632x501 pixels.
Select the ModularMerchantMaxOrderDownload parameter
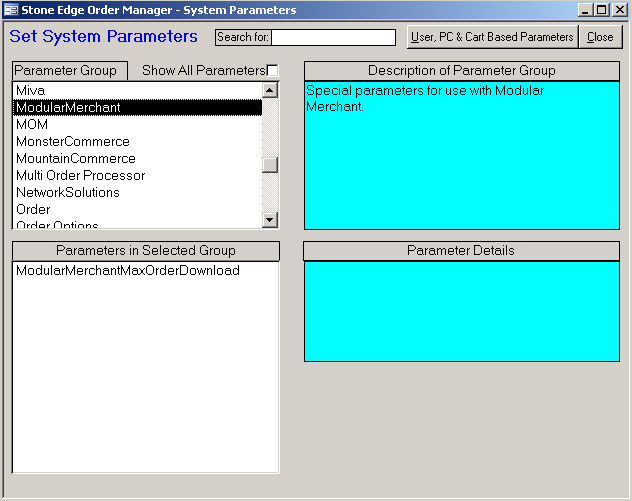click(146, 270)
